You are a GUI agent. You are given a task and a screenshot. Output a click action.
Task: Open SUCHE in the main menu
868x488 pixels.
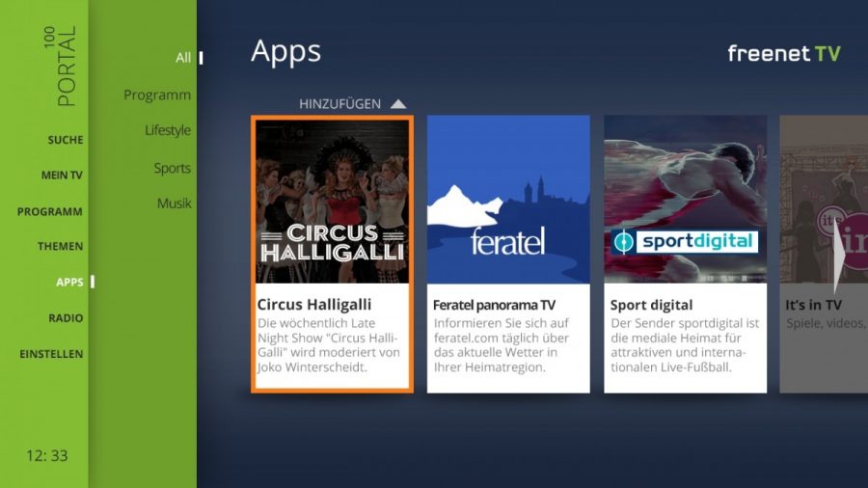coord(66,140)
